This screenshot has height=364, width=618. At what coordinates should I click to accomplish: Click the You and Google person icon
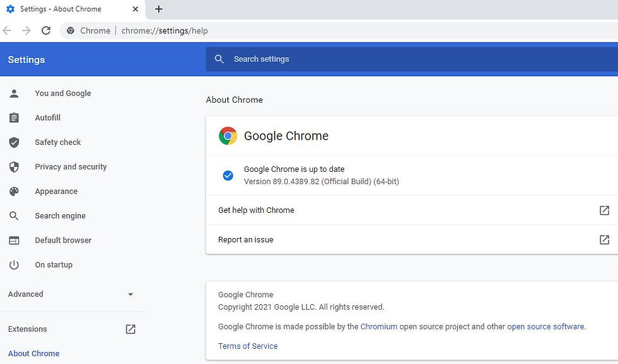[x=14, y=93]
